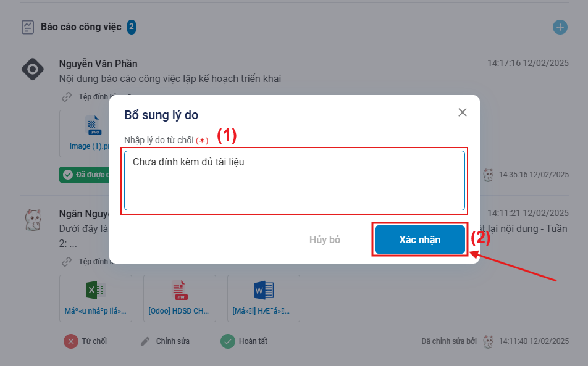This screenshot has height=366, width=588.
Task: Click the attachment link icon under second report
Action: (67, 262)
